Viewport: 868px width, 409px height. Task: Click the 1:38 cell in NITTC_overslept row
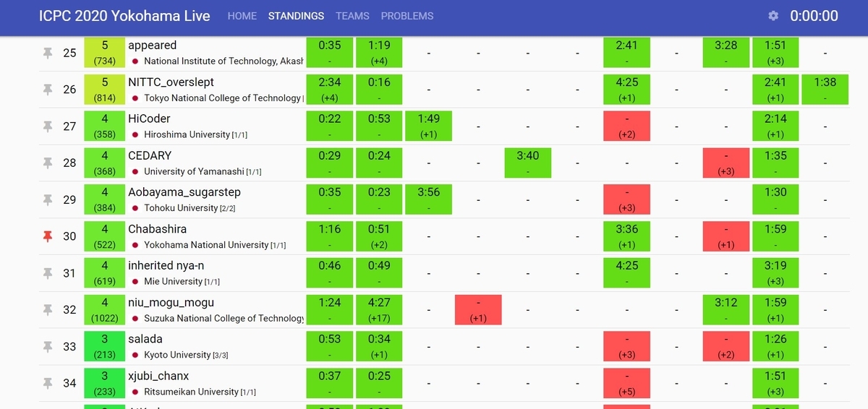[825, 90]
